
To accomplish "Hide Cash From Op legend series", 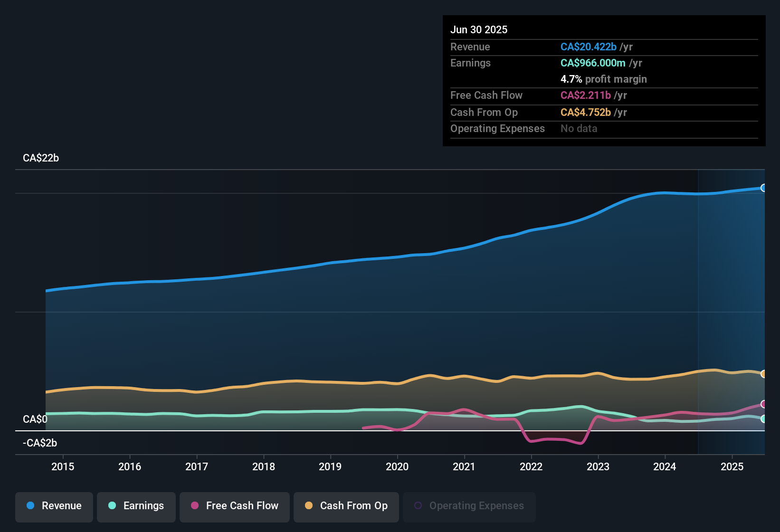I will click(346, 506).
